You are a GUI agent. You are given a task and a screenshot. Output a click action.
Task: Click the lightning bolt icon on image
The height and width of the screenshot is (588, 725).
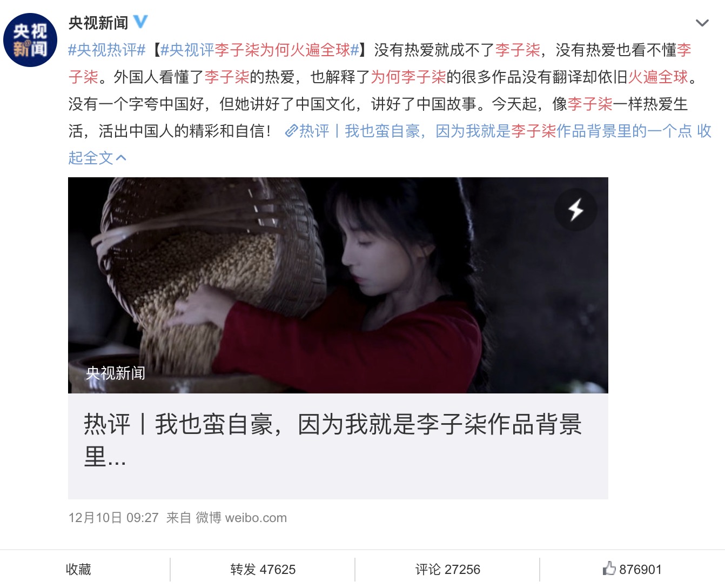576,210
